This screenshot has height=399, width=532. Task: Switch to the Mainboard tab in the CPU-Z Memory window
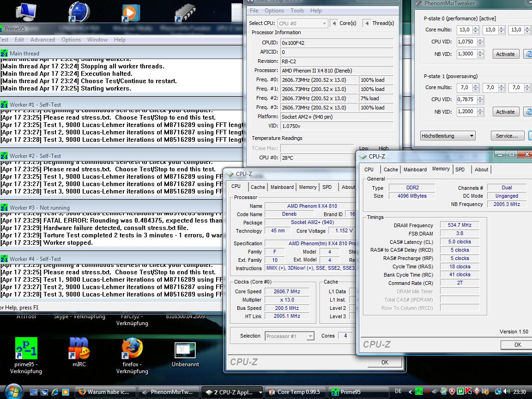(415, 169)
